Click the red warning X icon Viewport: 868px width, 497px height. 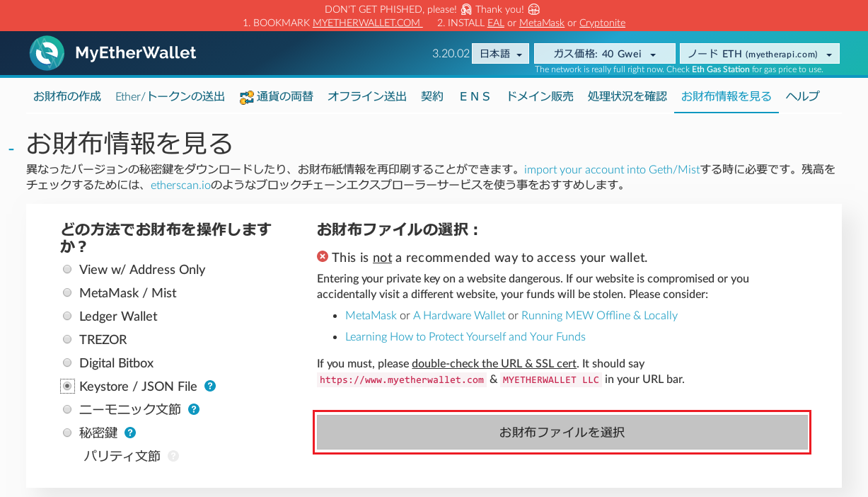[x=323, y=257]
